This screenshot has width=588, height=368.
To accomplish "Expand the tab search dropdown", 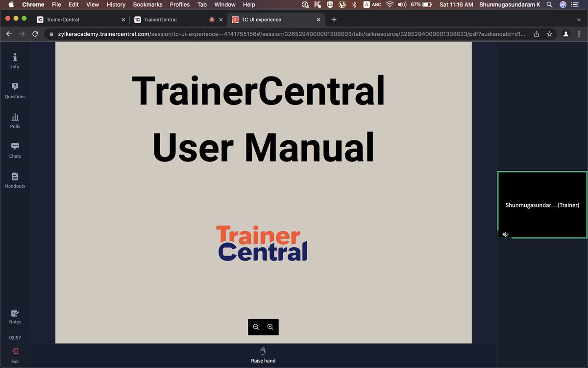I will pyautogui.click(x=579, y=20).
